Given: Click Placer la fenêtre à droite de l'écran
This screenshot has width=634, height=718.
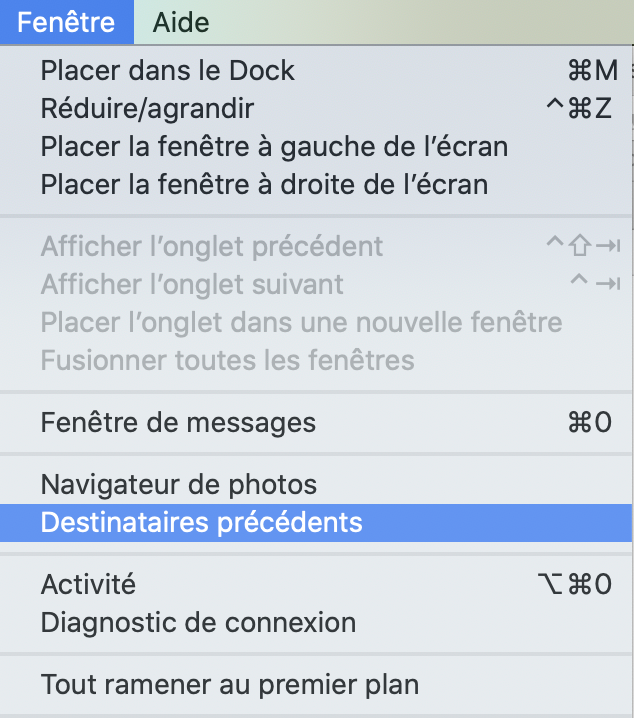Looking at the screenshot, I should 264,184.
